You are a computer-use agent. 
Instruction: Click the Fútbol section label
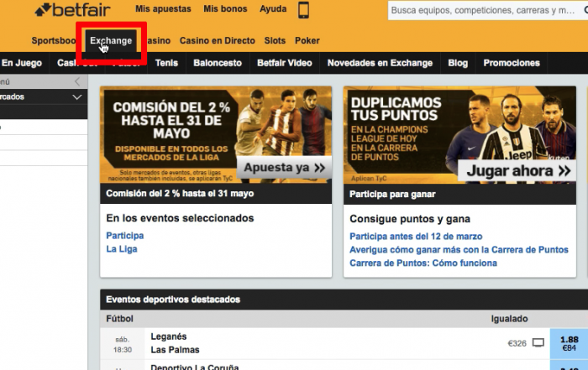click(x=119, y=319)
